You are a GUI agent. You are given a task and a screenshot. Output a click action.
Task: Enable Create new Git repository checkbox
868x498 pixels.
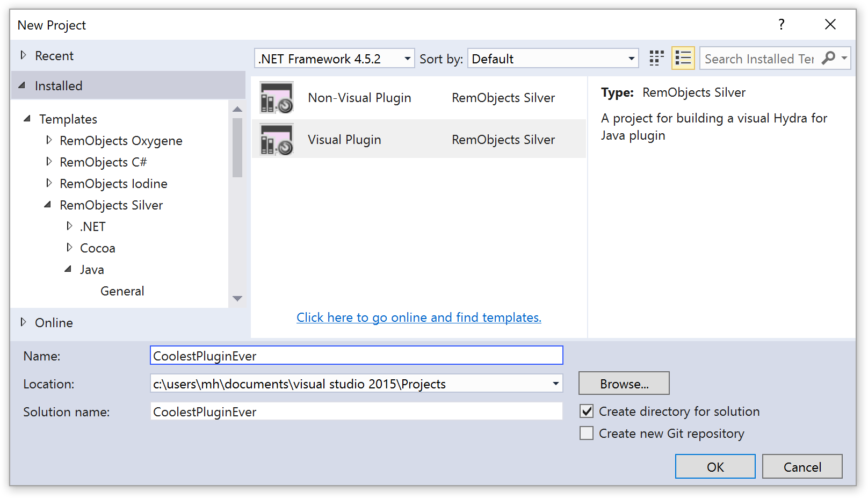coord(587,433)
